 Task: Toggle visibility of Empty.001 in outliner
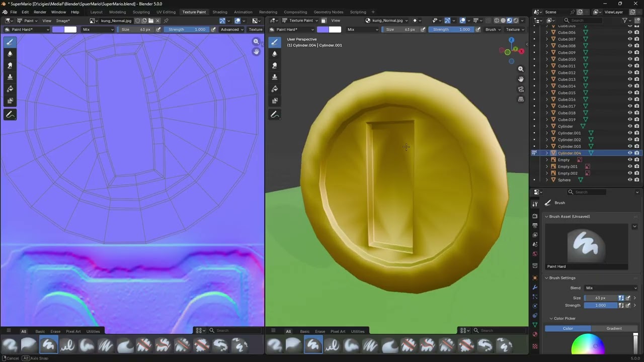[x=630, y=166]
